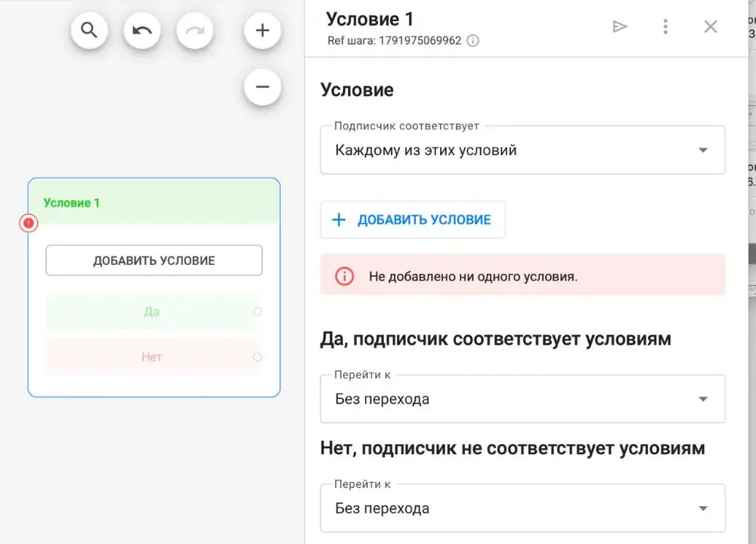This screenshot has height=544, width=756.
Task: Click the Ref шага: 1791975069962 text
Action: [395, 41]
